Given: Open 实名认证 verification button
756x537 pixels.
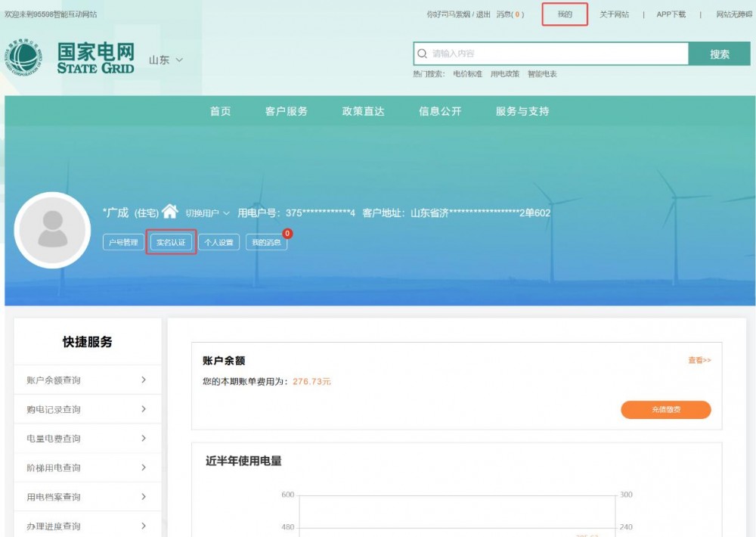Looking at the screenshot, I should (x=171, y=242).
